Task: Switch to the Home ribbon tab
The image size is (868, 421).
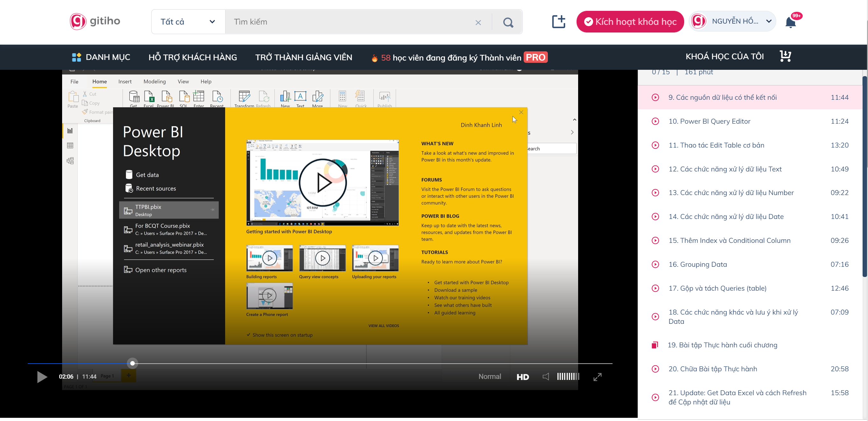Action: [99, 82]
